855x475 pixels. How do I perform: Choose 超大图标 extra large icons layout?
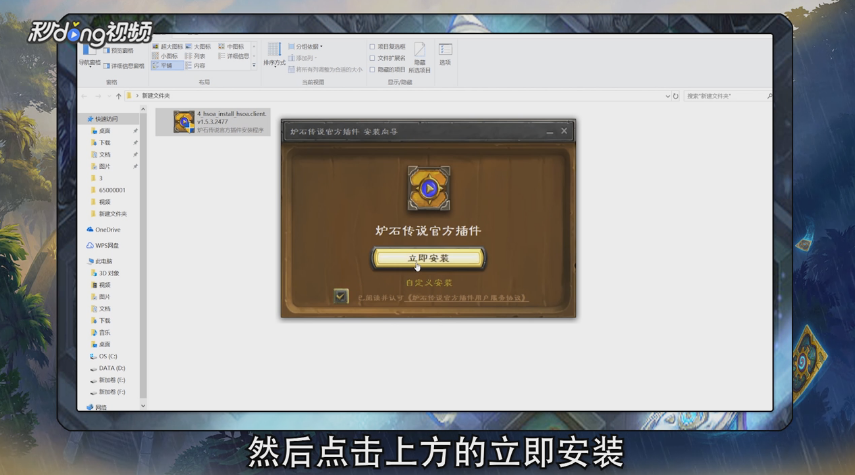click(x=167, y=47)
